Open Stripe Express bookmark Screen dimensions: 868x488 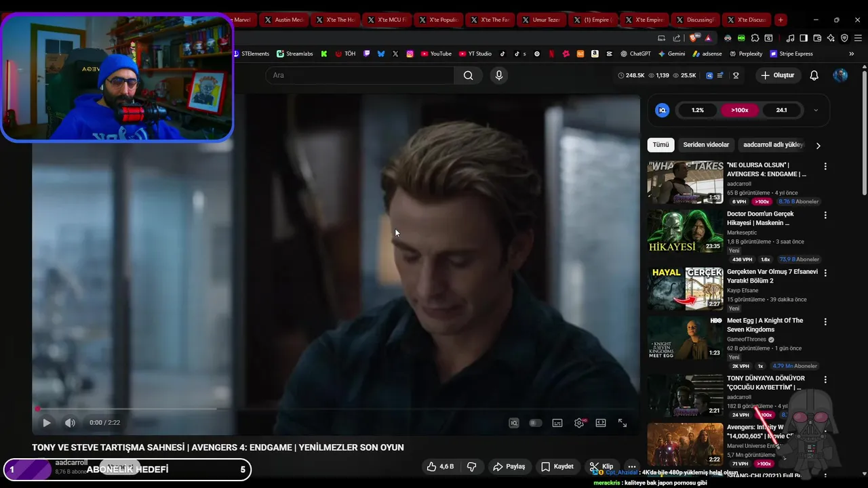coord(791,54)
